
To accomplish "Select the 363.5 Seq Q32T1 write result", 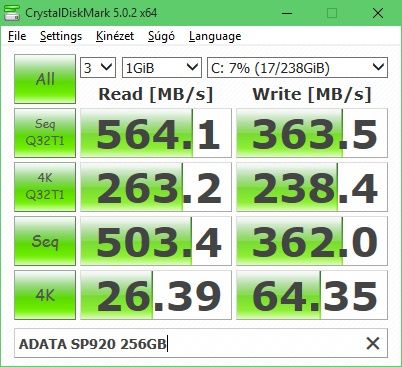I will pos(312,133).
